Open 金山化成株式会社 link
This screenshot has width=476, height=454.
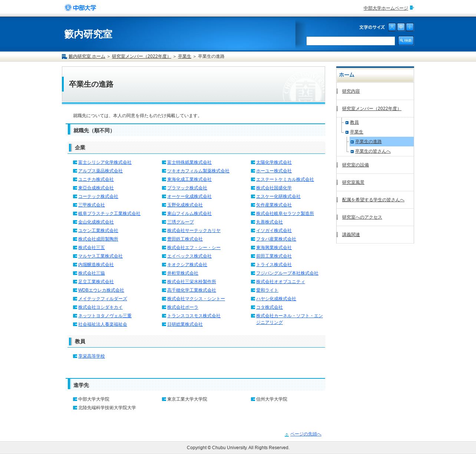click(96, 222)
